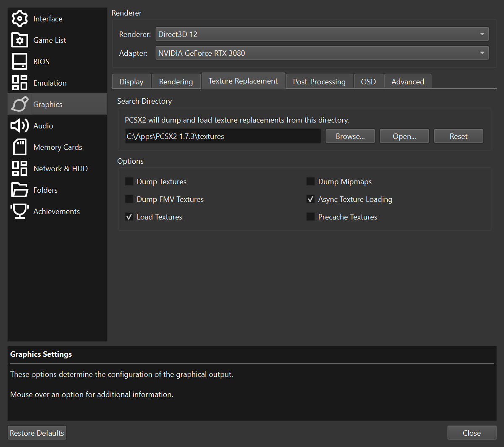504x447 pixels.
Task: Click the 'Async Texture Loading' label text
Action: (x=355, y=199)
